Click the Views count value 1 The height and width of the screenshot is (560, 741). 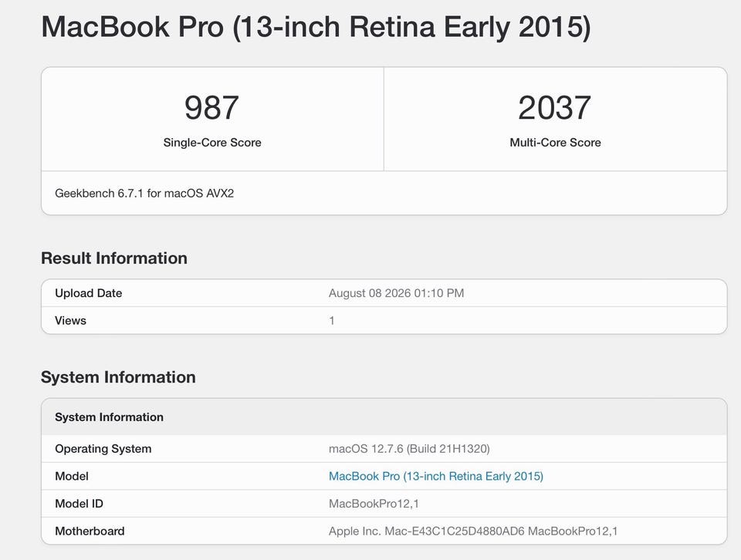332,321
